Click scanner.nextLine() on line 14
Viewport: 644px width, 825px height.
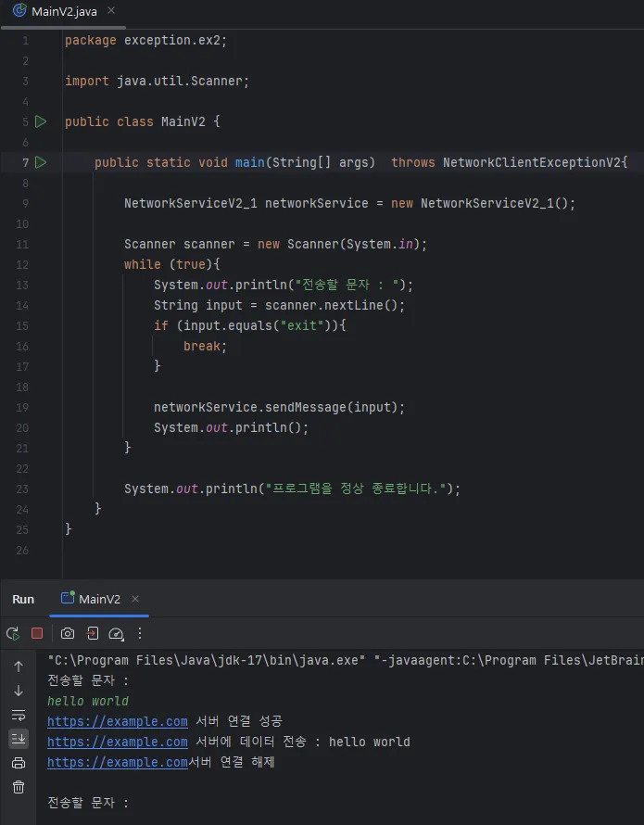click(x=331, y=305)
